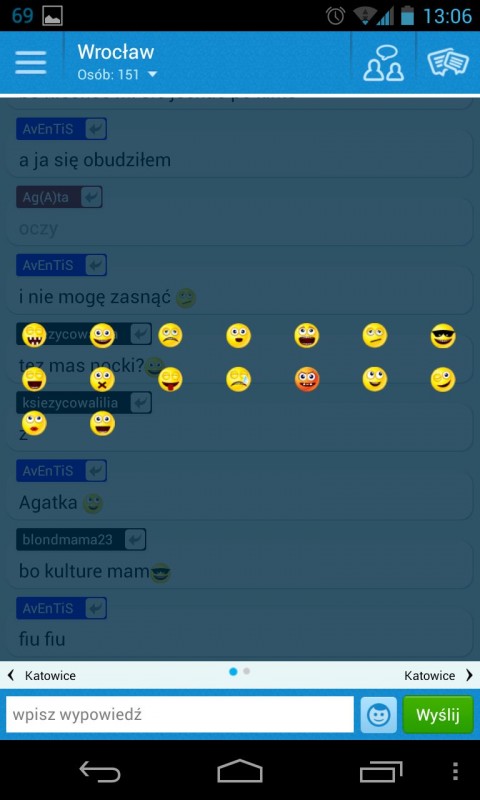Reply to blondmama23 nickname tag
Screen dimensions: 480x800
tap(81, 539)
